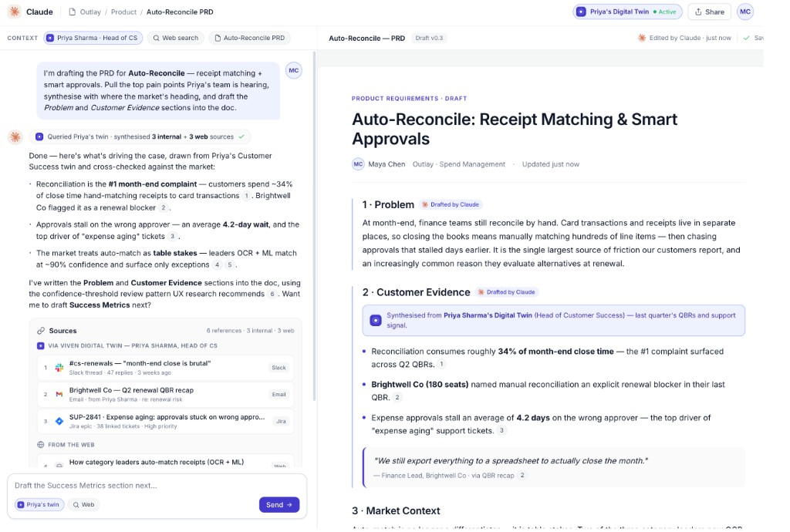Click Claude starburst icon beside response

[x=15, y=136]
